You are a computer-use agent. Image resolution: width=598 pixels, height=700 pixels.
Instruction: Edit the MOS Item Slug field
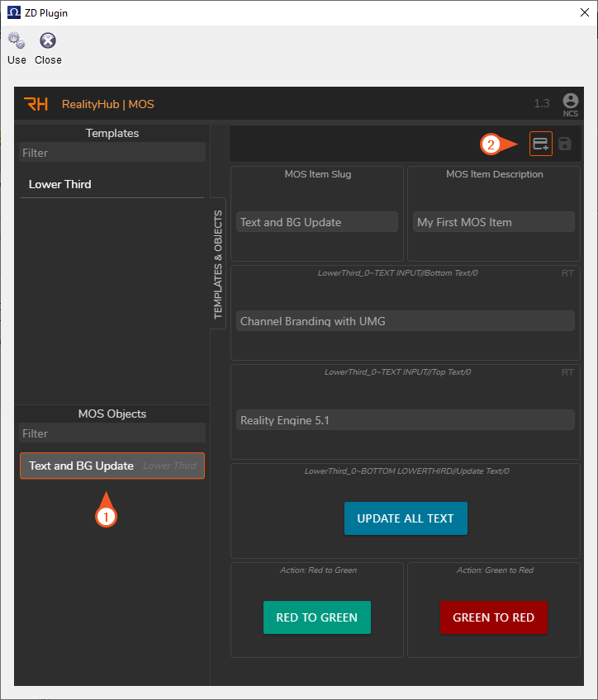pyautogui.click(x=316, y=222)
